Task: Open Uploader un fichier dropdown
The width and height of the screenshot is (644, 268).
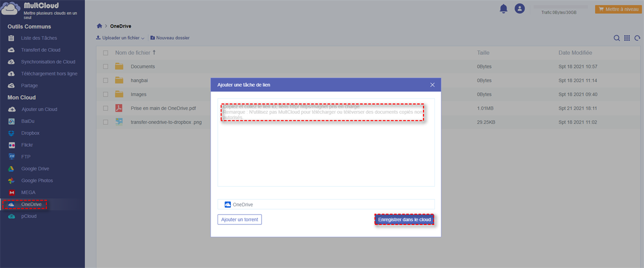Action: (120, 38)
